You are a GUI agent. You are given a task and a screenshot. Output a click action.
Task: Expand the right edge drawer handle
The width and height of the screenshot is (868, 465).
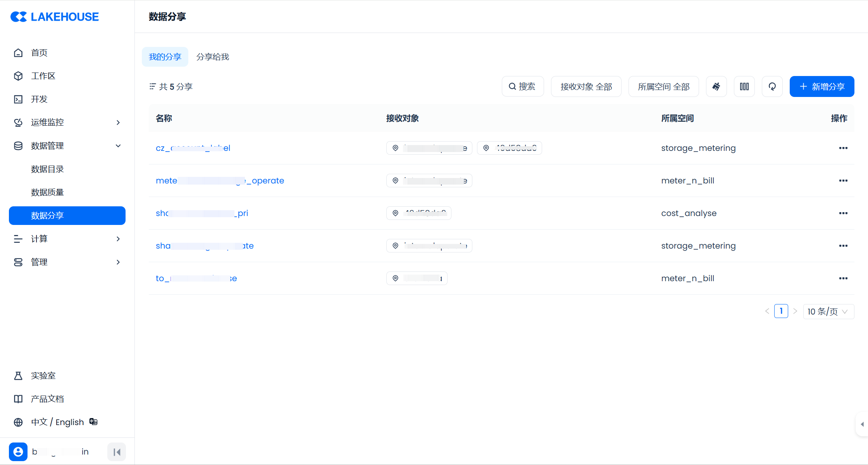point(862,424)
